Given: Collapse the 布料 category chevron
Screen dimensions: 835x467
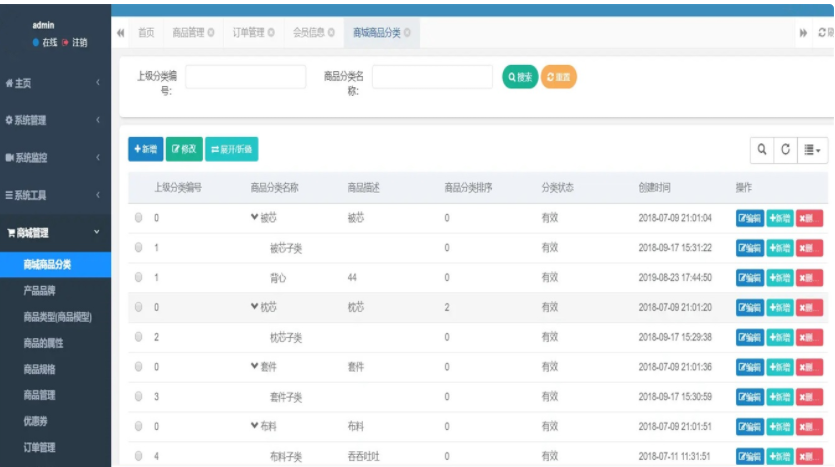Looking at the screenshot, I should (x=255, y=426).
